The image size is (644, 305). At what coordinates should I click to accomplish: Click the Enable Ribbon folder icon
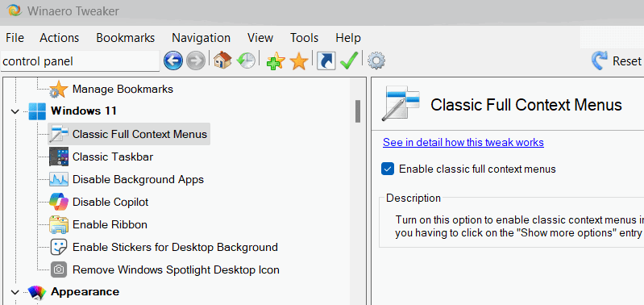pos(58,224)
